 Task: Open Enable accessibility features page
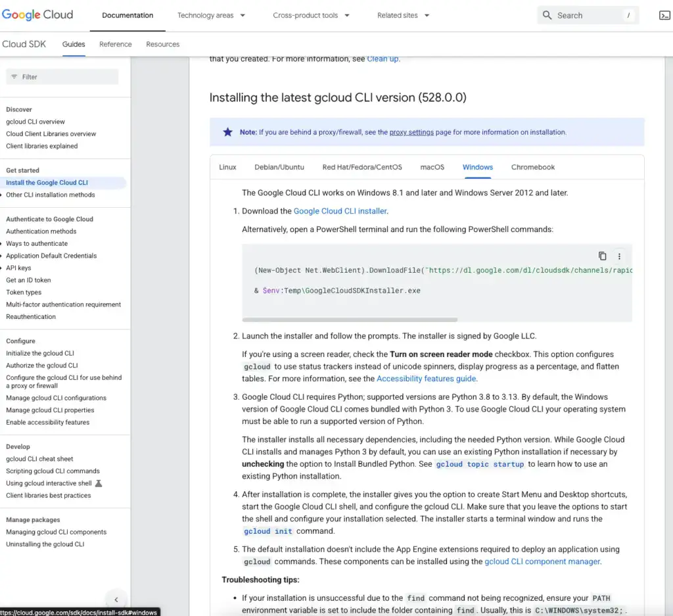pyautogui.click(x=47, y=423)
